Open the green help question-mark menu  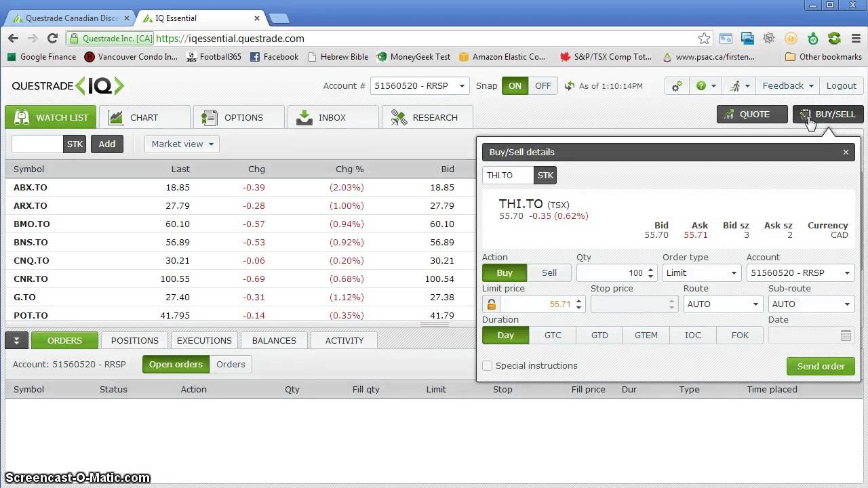coord(706,86)
